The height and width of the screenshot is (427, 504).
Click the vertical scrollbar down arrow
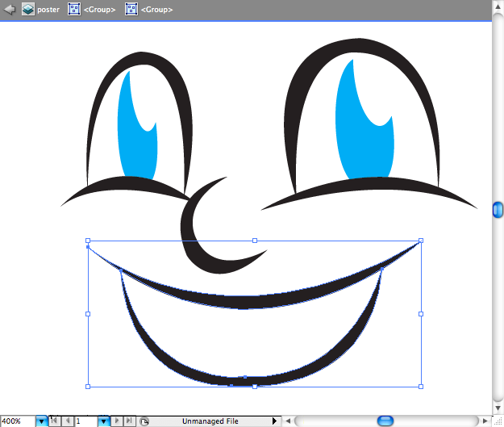[498, 408]
